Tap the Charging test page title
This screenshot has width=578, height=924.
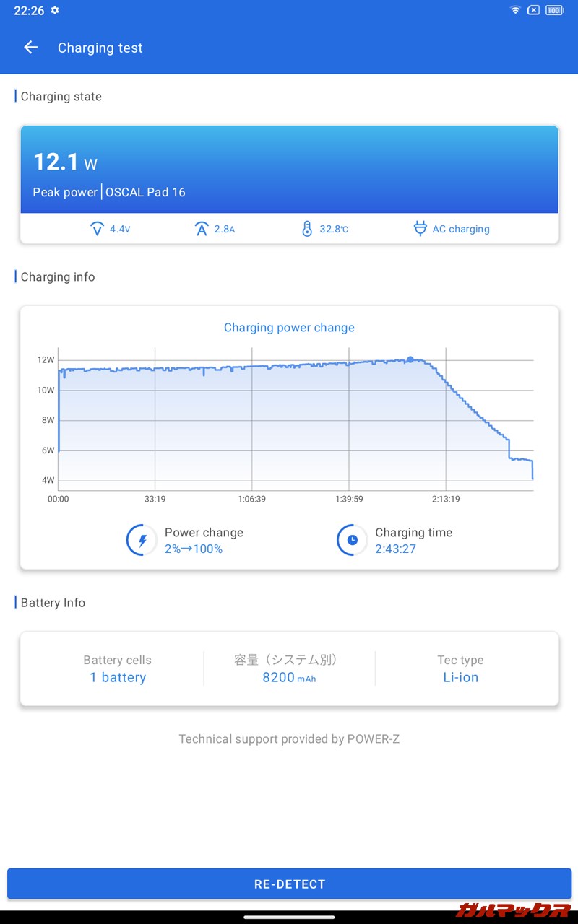(x=100, y=48)
